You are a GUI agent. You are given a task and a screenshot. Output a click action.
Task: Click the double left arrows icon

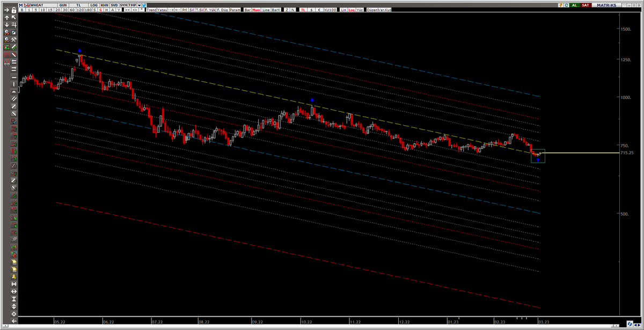(x=14, y=61)
